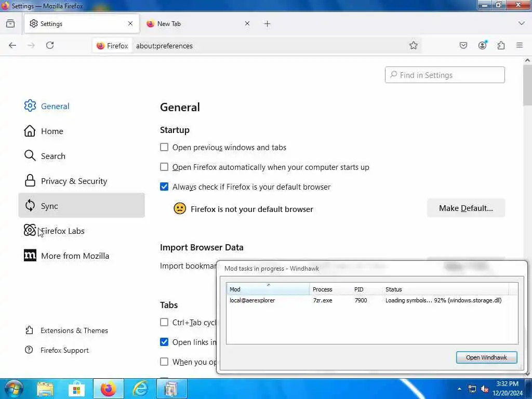Screen dimensions: 532x399
Task: Open File Explorer from taskbar
Action: [x=46, y=389]
